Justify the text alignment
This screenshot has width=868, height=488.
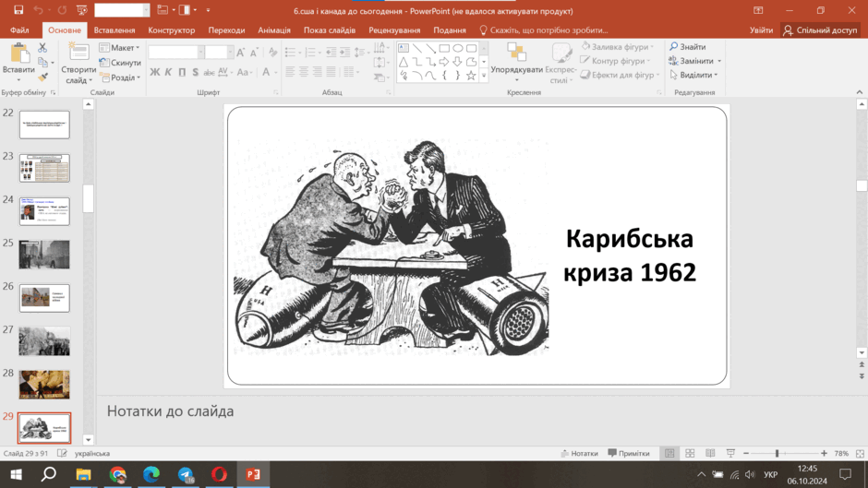pos(331,71)
